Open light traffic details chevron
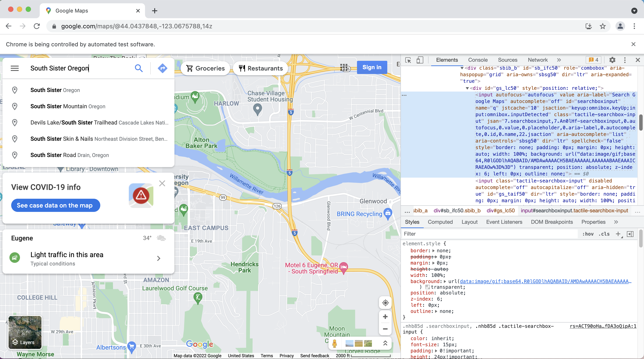 [158, 258]
